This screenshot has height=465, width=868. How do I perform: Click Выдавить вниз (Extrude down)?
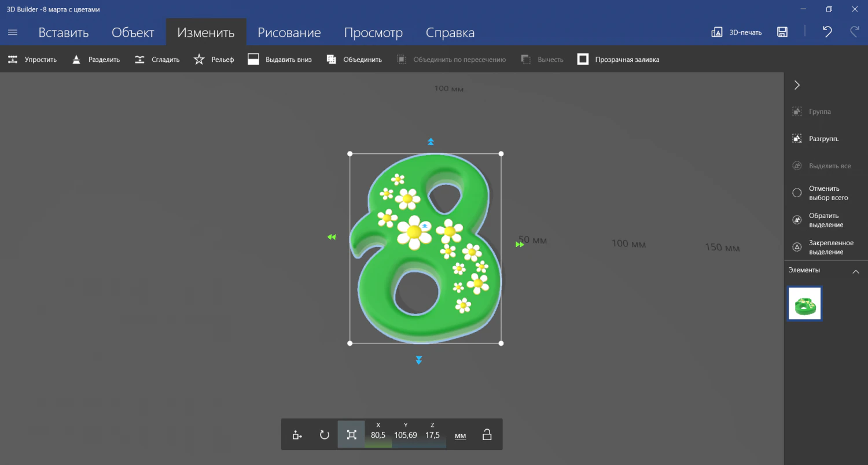tap(279, 60)
